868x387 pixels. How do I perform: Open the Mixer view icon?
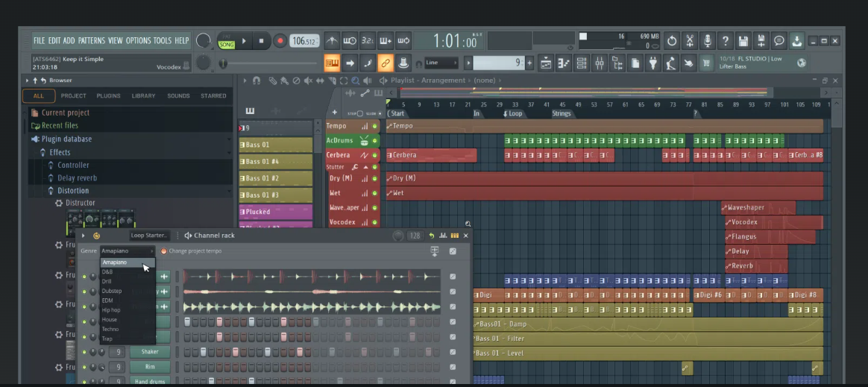click(x=600, y=63)
